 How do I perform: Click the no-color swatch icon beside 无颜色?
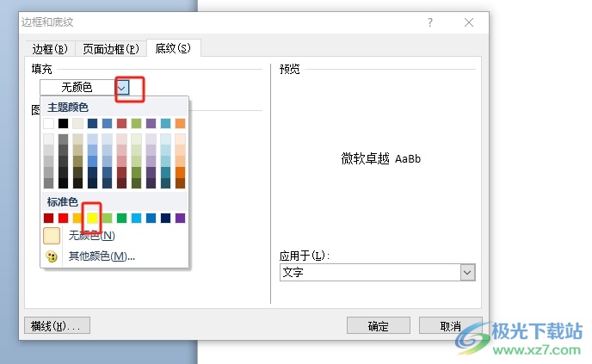click(x=52, y=236)
